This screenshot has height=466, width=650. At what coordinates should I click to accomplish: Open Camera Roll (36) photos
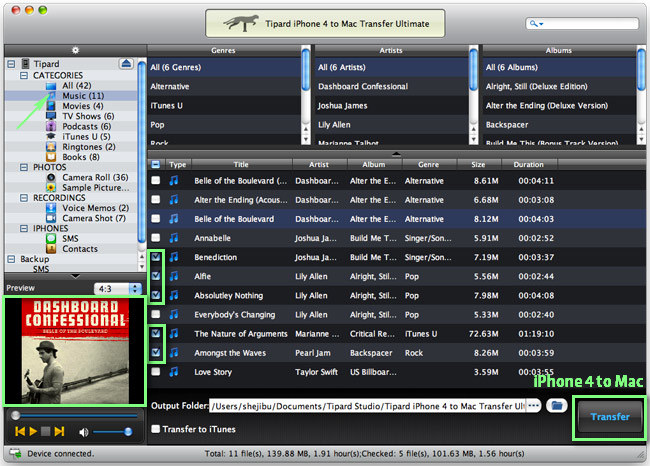95,177
